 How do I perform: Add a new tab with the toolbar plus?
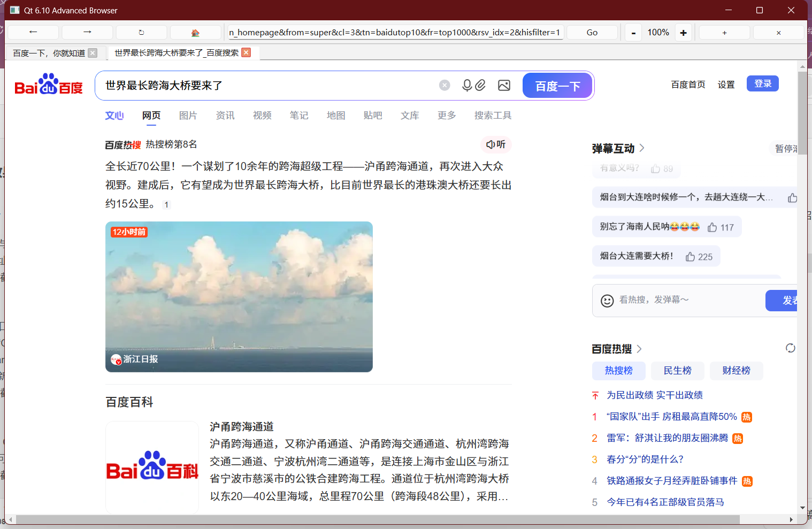click(x=724, y=32)
